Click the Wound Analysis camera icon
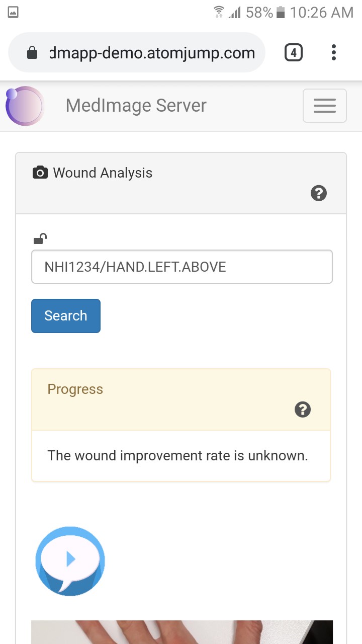362x644 pixels. [x=40, y=173]
